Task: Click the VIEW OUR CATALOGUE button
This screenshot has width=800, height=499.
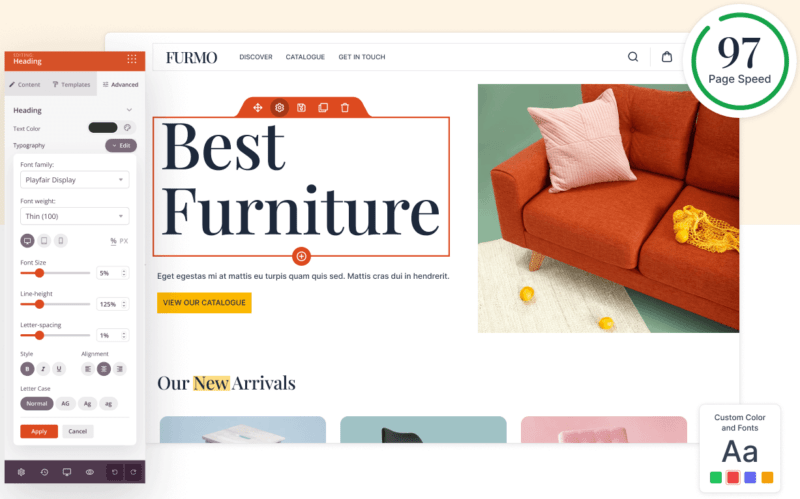Action: (x=204, y=303)
